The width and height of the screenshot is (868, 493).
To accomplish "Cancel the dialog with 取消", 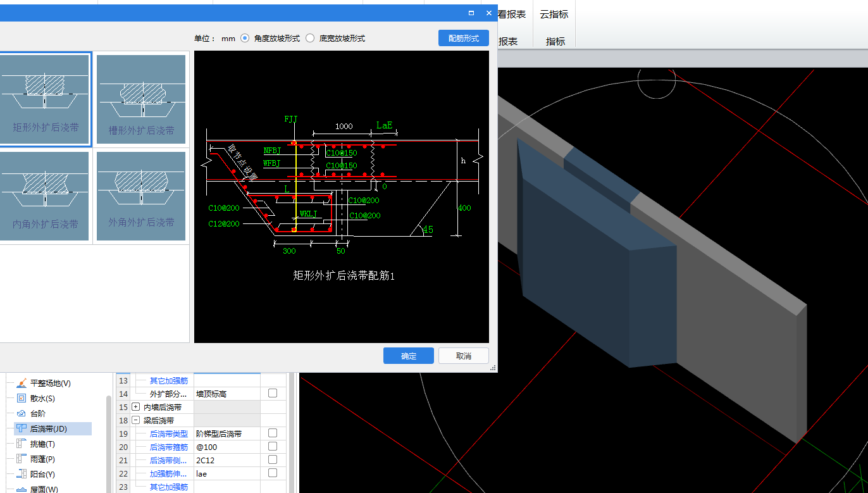I will coord(464,356).
